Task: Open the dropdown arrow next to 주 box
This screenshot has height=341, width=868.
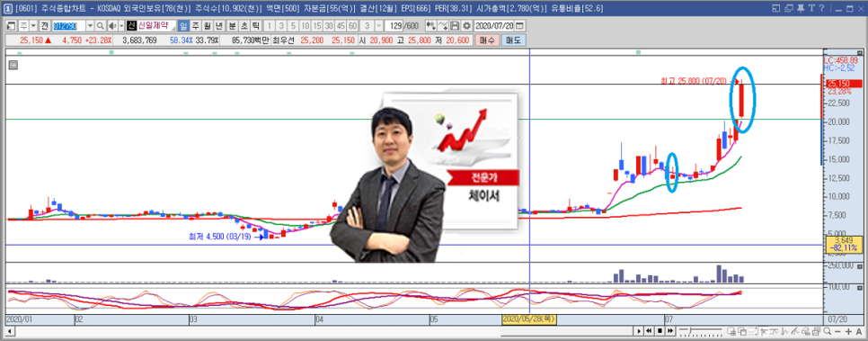Action: click(x=32, y=26)
